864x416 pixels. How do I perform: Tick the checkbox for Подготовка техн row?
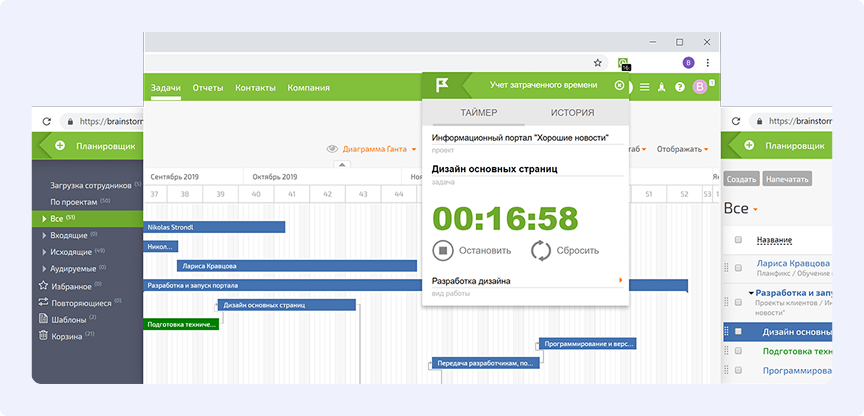pos(738,351)
